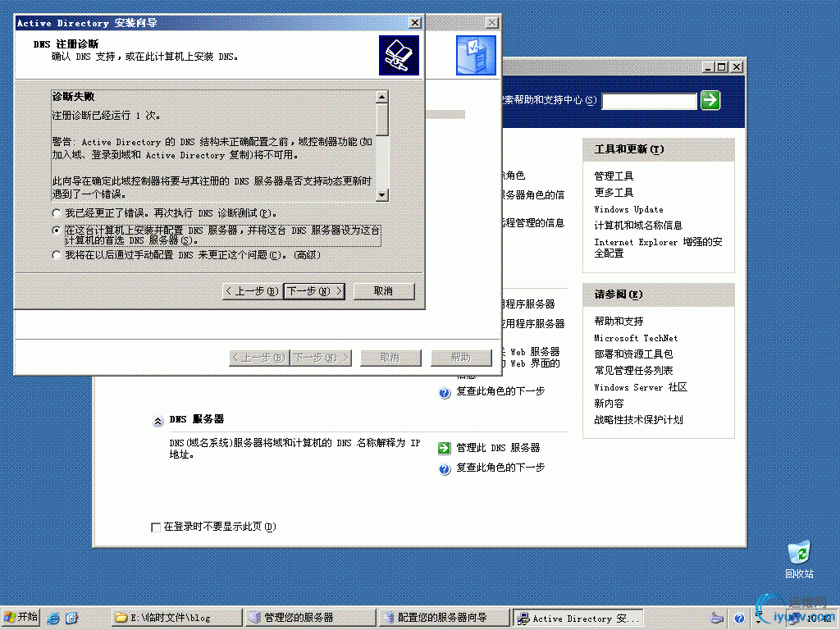Check 在登录时不要显示此页 checkbox
This screenshot has height=630, width=840.
156,527
